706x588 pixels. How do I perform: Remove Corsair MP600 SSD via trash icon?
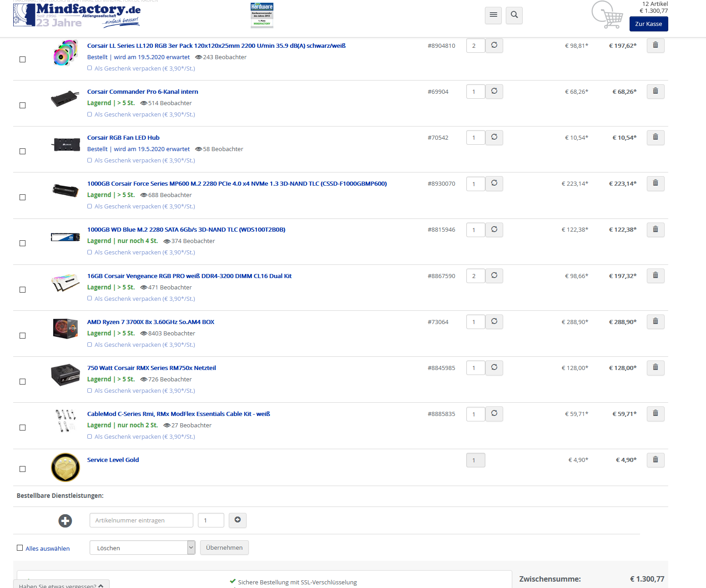(x=656, y=183)
